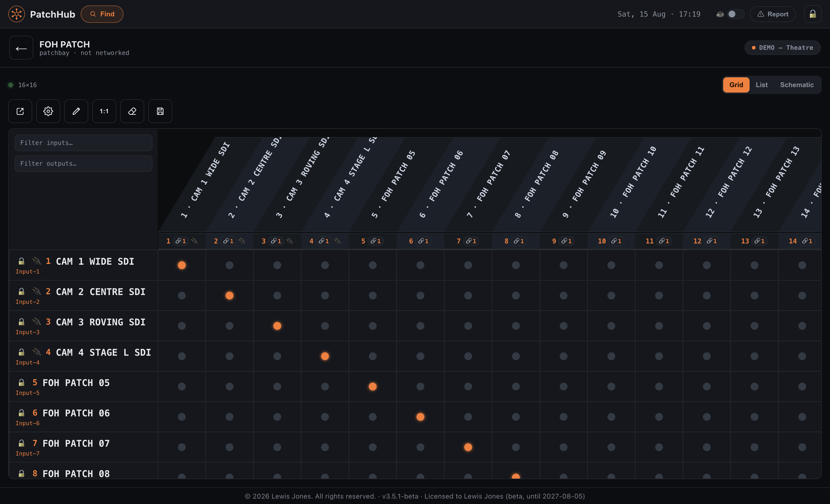Click the PatchHub logo icon

pyautogui.click(x=17, y=14)
